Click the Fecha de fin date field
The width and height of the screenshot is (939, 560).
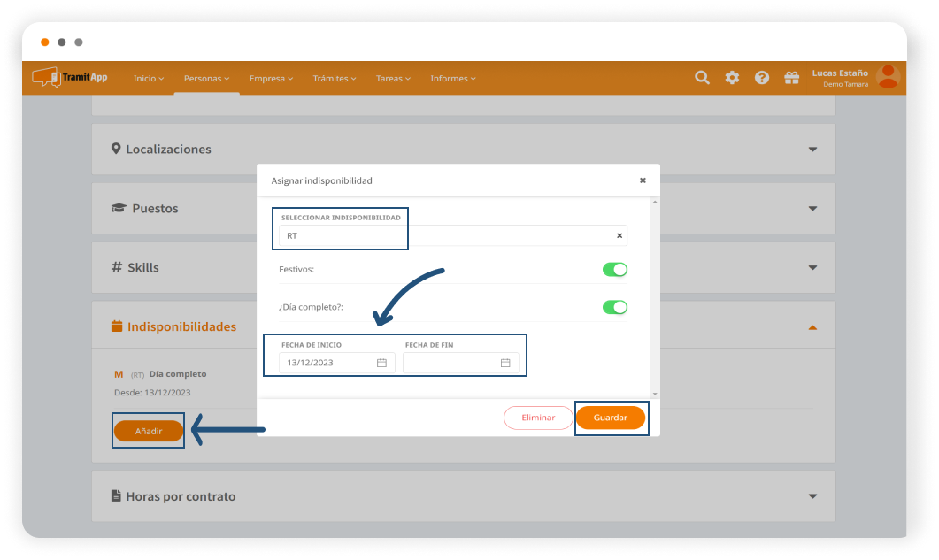pyautogui.click(x=451, y=363)
